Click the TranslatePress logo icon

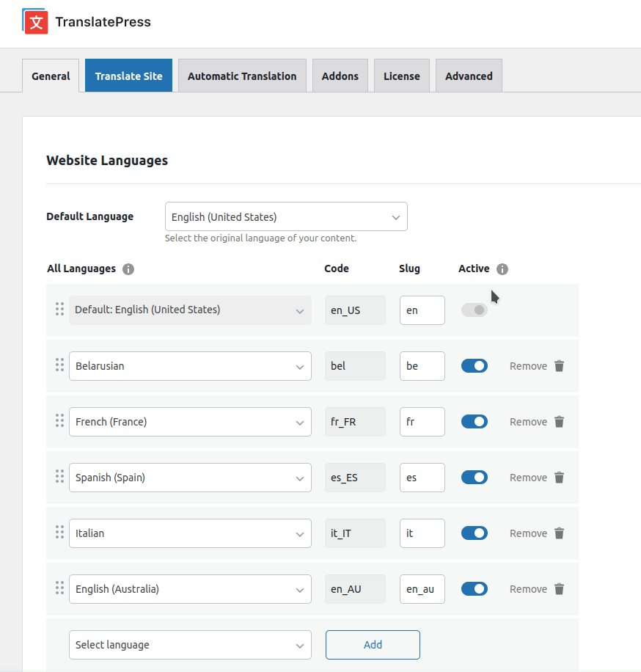35,21
